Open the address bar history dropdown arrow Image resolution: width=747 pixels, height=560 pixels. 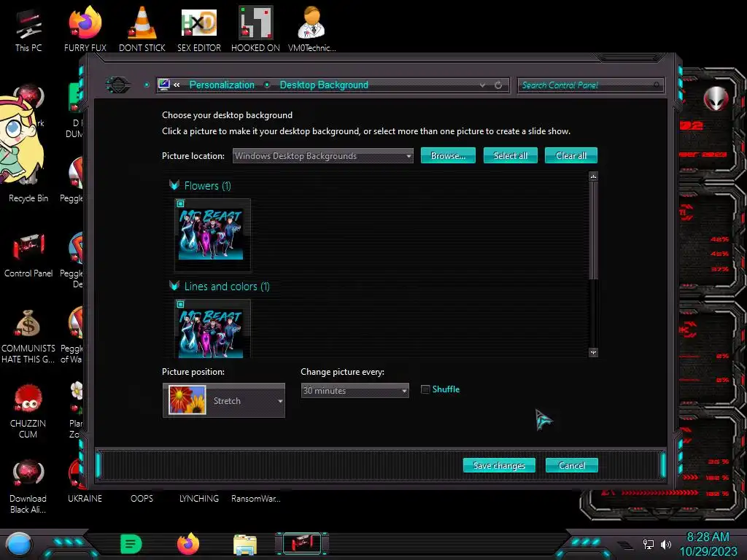pyautogui.click(x=483, y=85)
